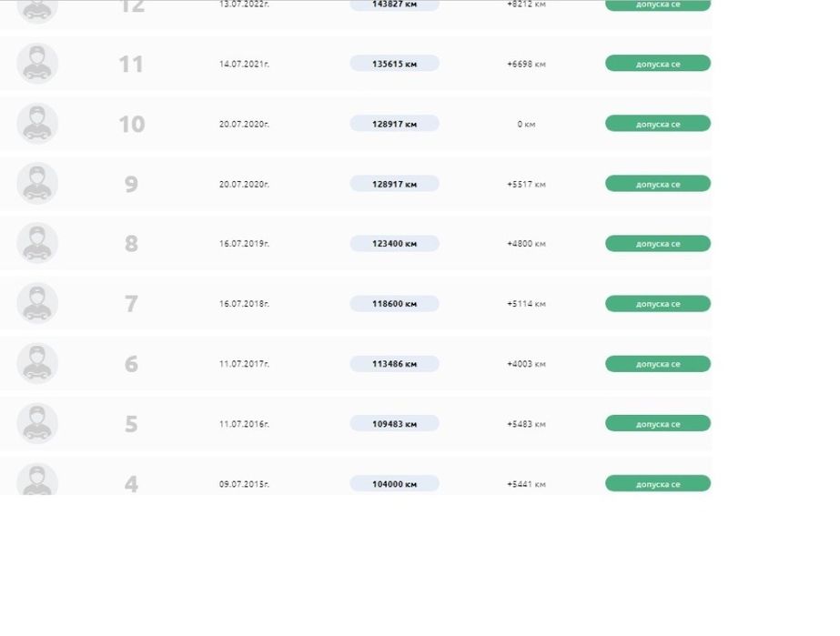Click the +5517 км mileage difference
840x636 pixels.
526,185
